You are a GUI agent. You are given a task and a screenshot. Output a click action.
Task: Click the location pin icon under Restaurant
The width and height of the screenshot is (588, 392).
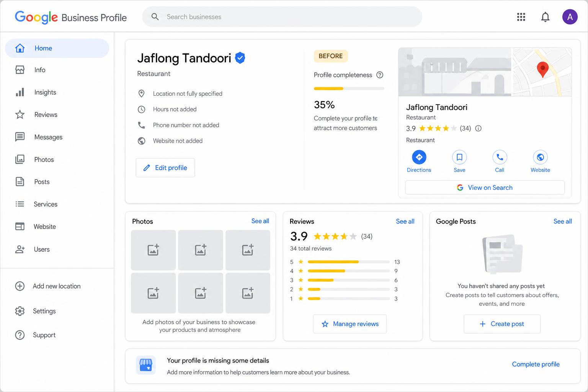click(141, 93)
